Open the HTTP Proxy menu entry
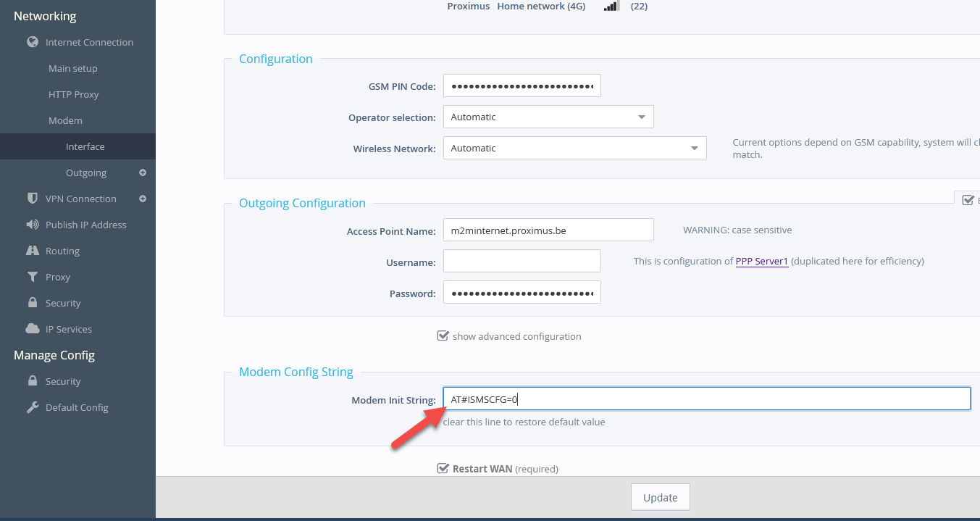 (x=72, y=94)
